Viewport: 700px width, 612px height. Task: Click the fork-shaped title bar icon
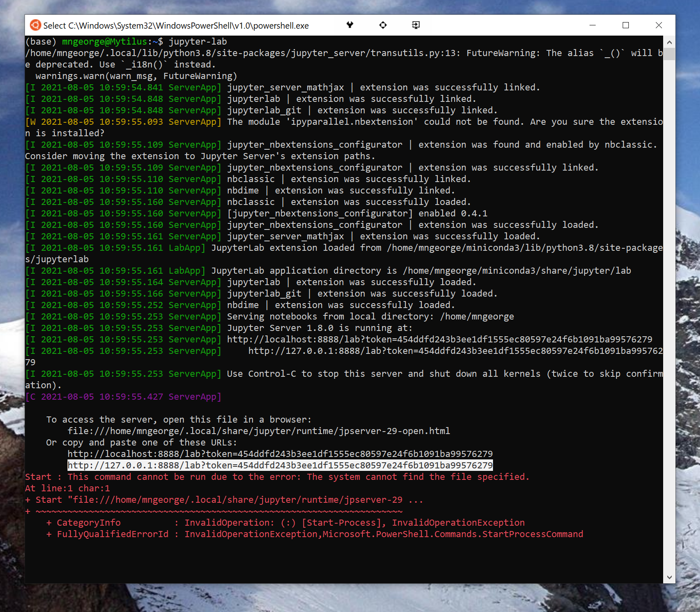[x=350, y=25]
